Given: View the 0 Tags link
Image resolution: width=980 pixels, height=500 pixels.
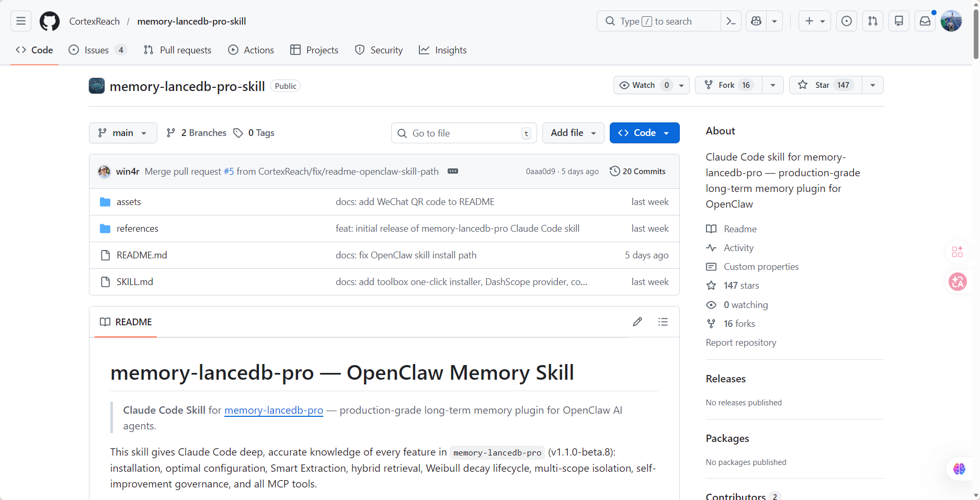Looking at the screenshot, I should point(254,133).
